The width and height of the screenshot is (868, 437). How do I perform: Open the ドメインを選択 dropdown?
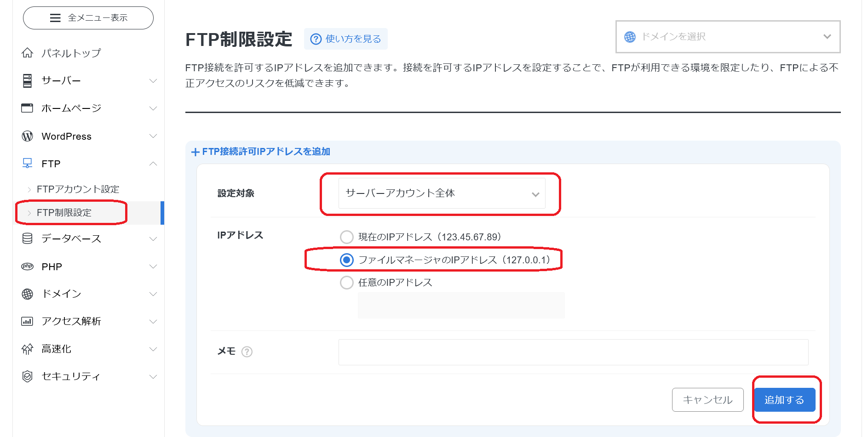point(728,37)
